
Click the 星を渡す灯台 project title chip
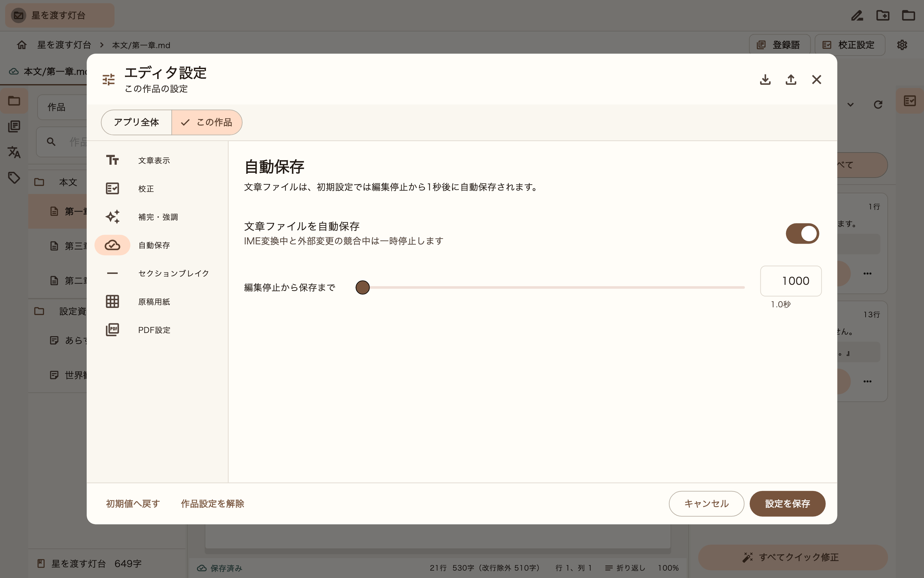(60, 15)
